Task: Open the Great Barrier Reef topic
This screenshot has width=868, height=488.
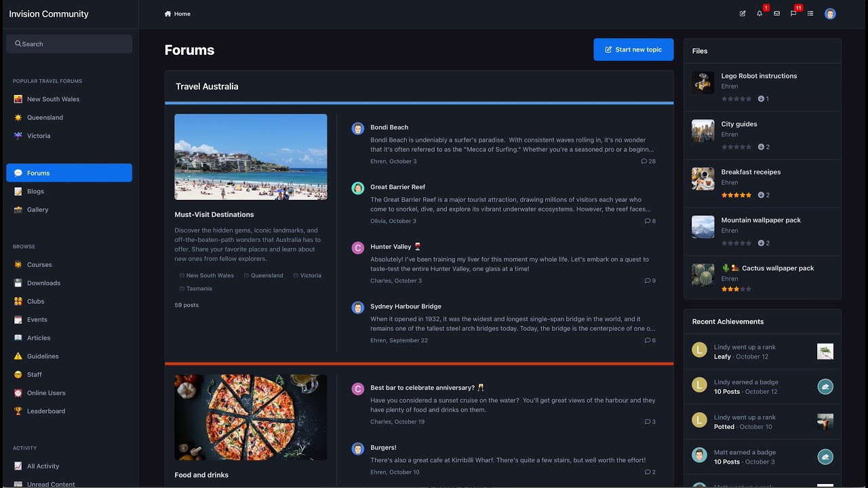Action: [397, 187]
